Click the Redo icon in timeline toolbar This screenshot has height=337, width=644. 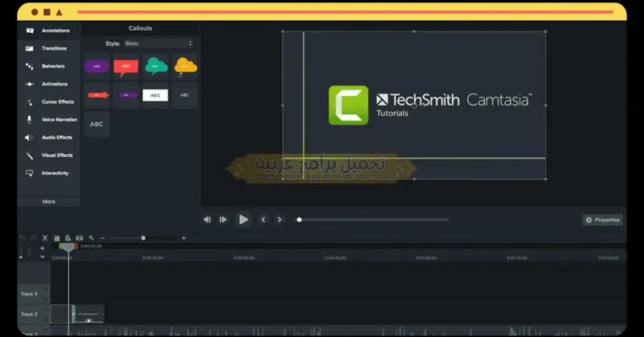[x=34, y=238]
